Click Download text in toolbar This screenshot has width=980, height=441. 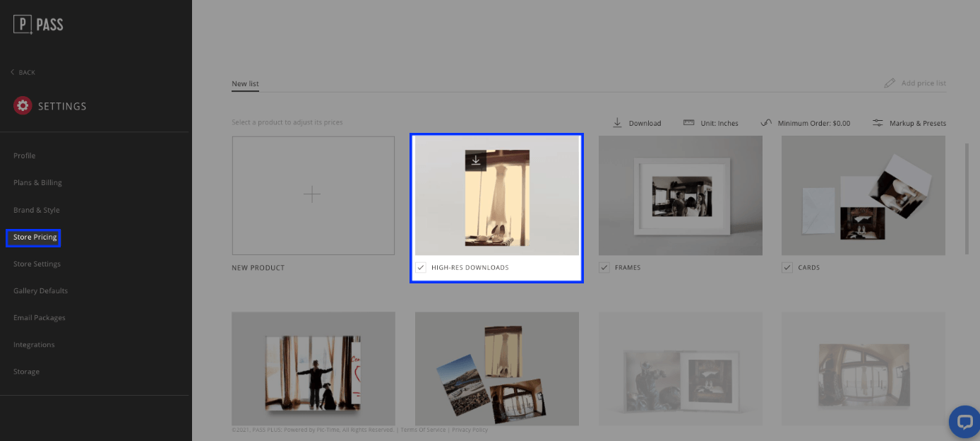coord(645,123)
